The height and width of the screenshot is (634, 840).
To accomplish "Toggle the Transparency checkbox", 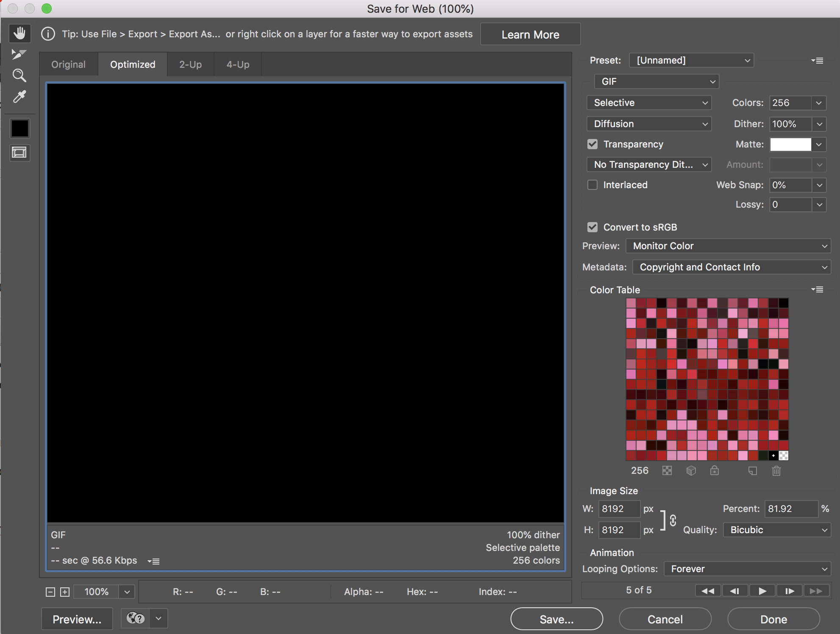I will tap(593, 144).
